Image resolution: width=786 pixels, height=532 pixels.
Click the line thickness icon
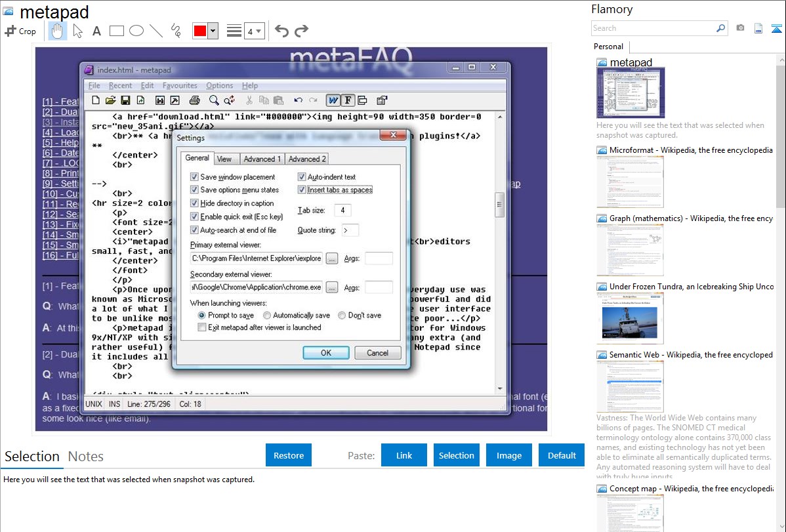234,31
